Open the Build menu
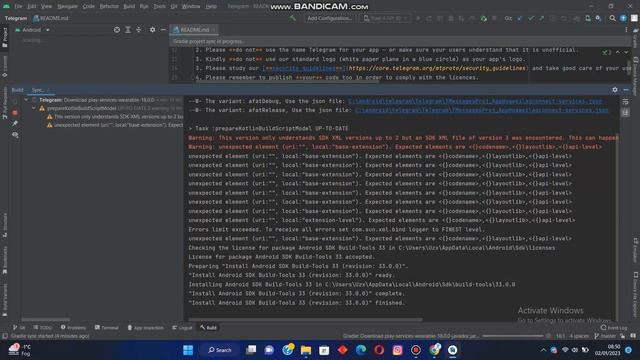This screenshot has width=640, height=360. coord(129,7)
